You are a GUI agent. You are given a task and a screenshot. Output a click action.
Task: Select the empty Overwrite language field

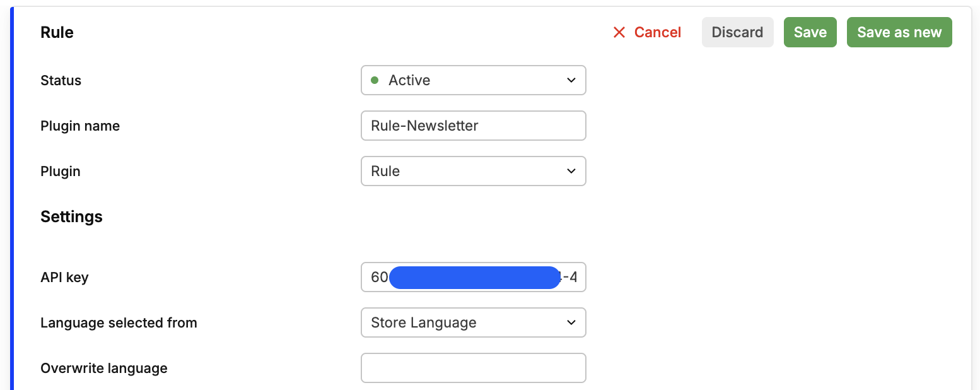click(x=473, y=368)
